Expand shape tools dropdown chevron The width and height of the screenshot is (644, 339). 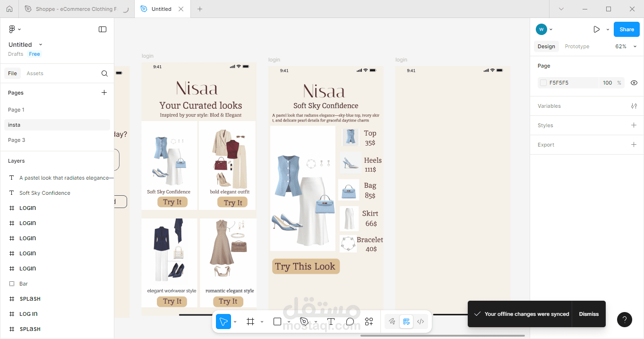point(289,322)
